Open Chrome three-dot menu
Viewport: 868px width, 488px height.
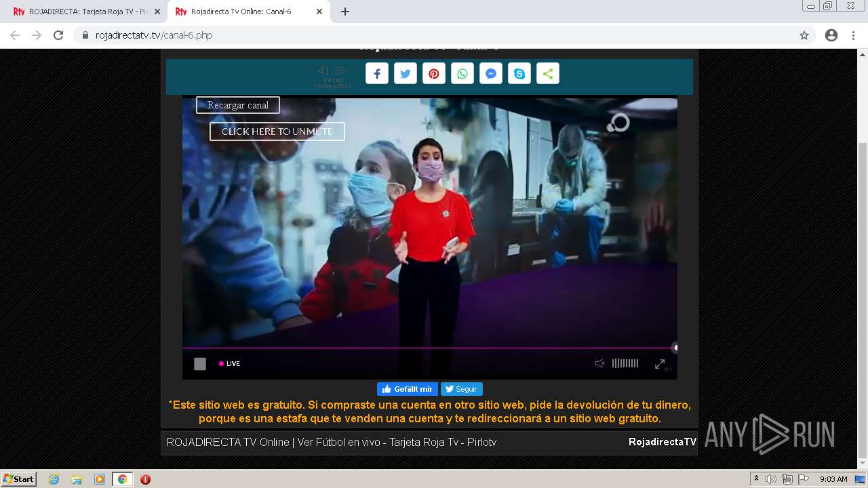pos(854,35)
